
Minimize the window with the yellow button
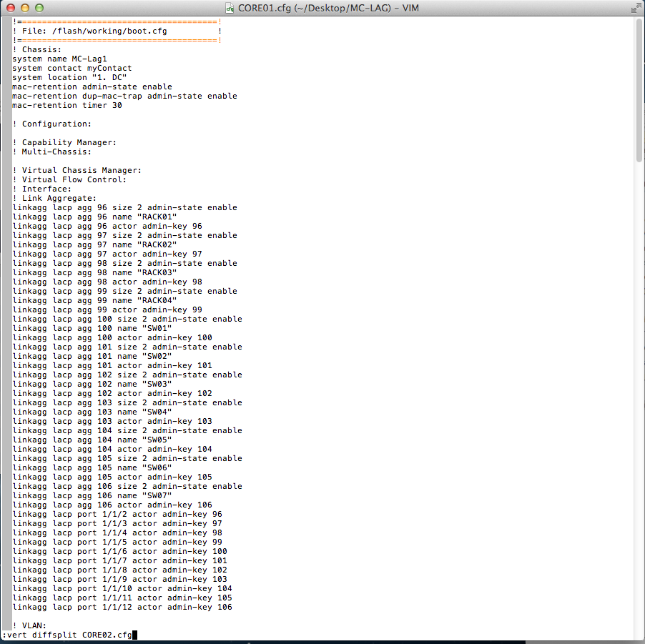pos(25,8)
